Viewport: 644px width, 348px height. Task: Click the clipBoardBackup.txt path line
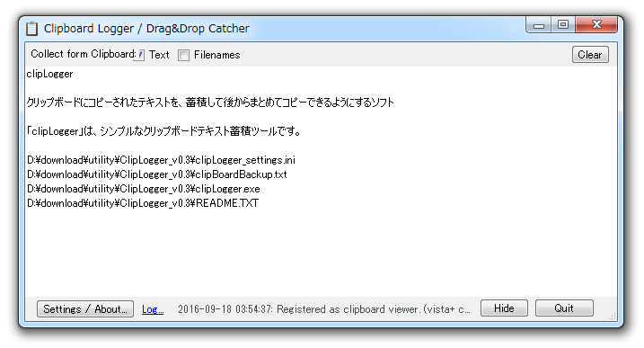click(157, 174)
